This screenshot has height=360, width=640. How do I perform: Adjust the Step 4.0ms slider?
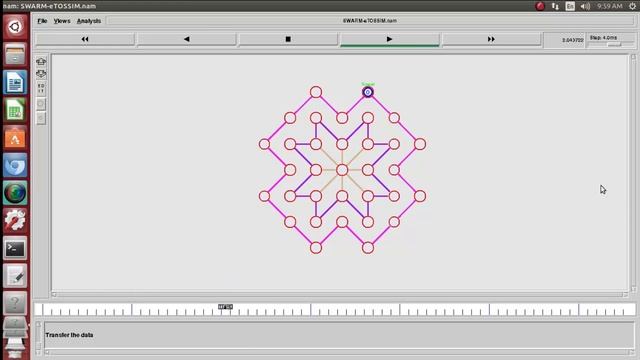614,44
